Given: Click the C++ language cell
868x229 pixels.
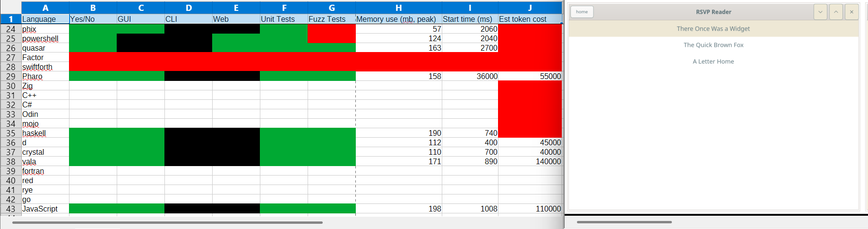Looking at the screenshot, I should (x=45, y=95).
